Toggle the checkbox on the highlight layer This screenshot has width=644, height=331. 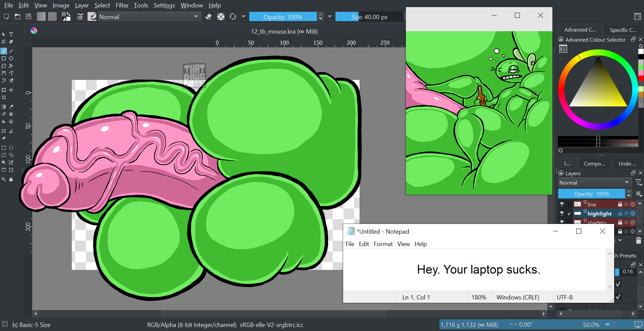tap(569, 214)
